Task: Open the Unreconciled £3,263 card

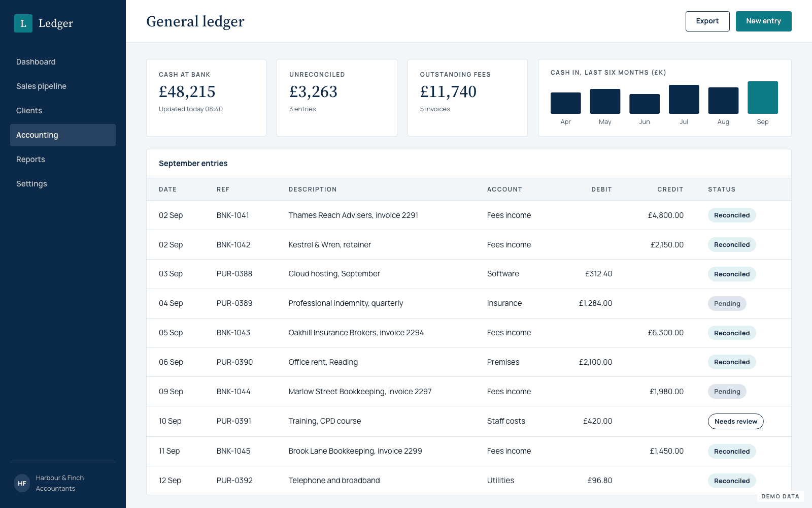Action: click(336, 98)
